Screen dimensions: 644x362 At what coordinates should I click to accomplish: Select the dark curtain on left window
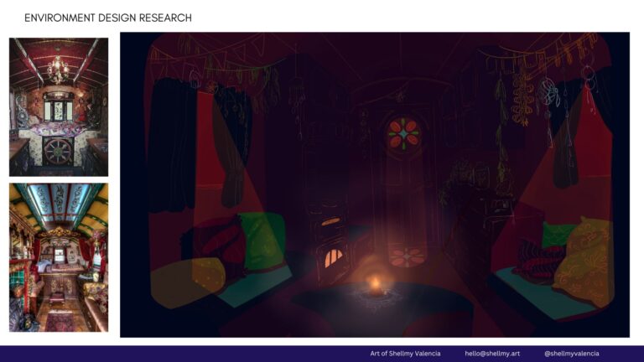coord(173,146)
